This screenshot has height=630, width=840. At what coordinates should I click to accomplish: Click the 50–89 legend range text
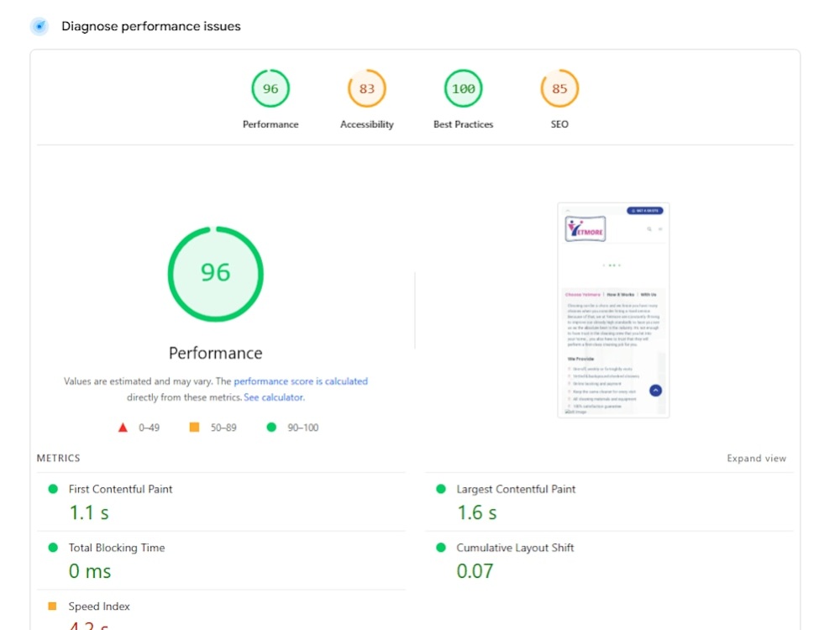[x=223, y=428]
